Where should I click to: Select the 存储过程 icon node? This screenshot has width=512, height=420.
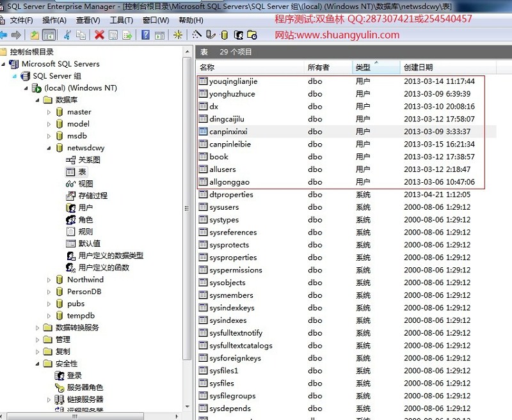pos(70,196)
